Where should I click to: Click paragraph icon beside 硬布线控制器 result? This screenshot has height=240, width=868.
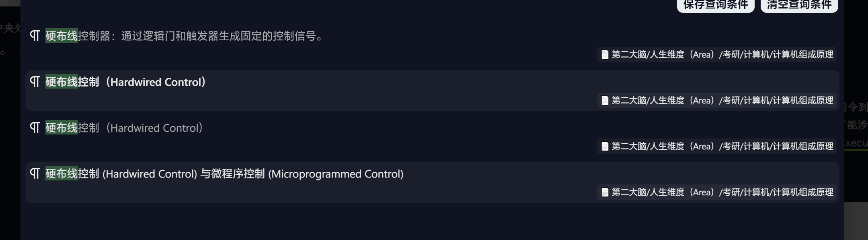coord(35,36)
